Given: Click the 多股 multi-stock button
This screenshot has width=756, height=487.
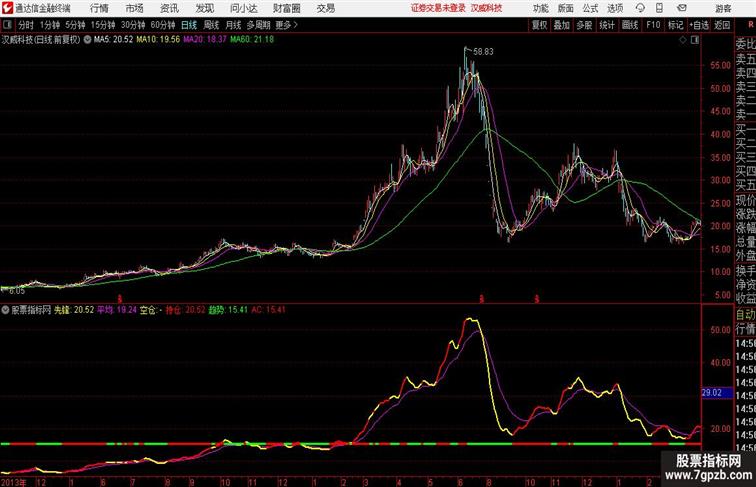Looking at the screenshot, I should tap(584, 25).
